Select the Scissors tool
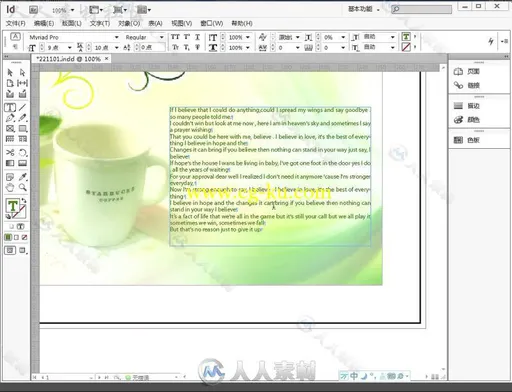The width and height of the screenshot is (512, 392). (x=10, y=153)
